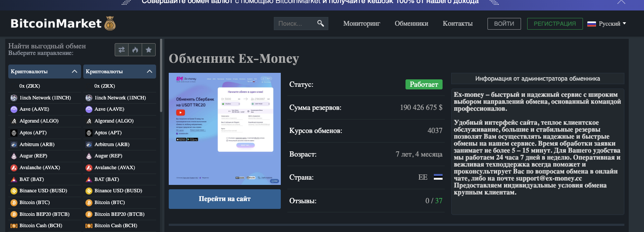The width and height of the screenshot is (644, 232).
Task: Click the currency sidebar vertical scrollbar
Action: 161,76
